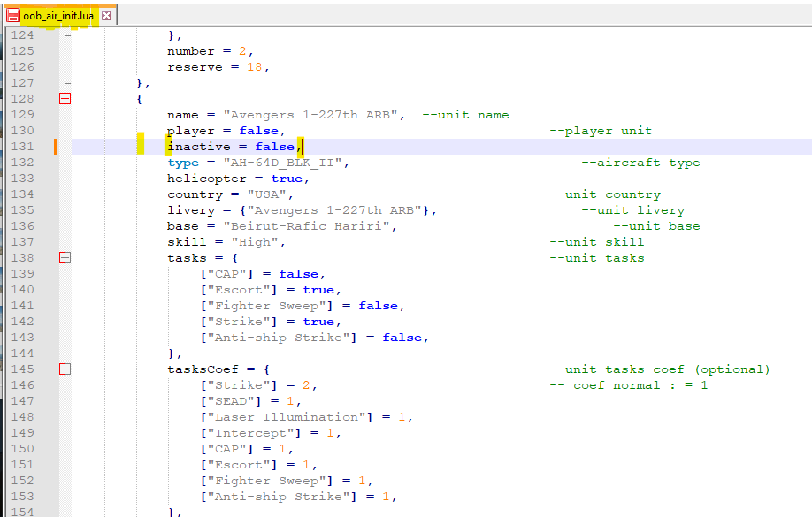The width and height of the screenshot is (812, 517).
Task: Click line number 129 in the margin
Action: pyautogui.click(x=22, y=114)
